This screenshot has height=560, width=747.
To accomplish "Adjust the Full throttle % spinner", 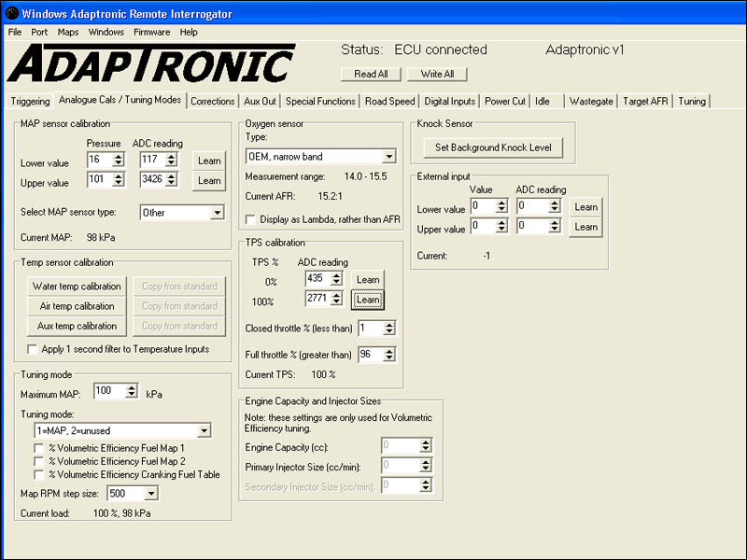I will (x=389, y=355).
